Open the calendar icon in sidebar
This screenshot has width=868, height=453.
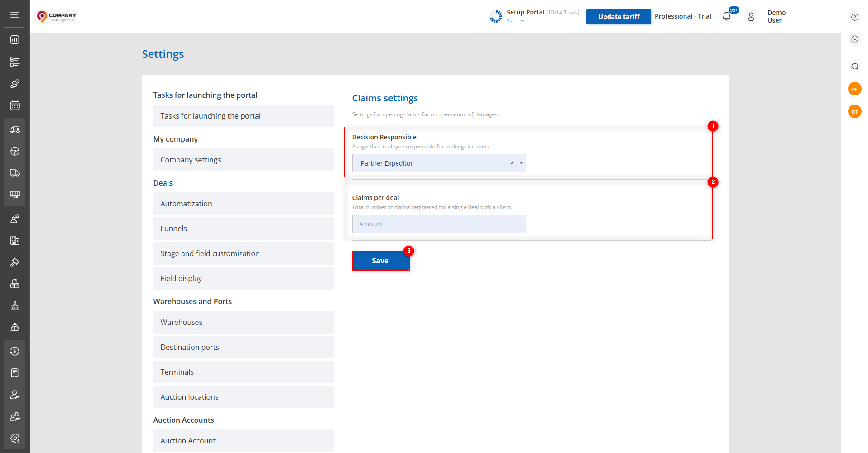pyautogui.click(x=15, y=106)
